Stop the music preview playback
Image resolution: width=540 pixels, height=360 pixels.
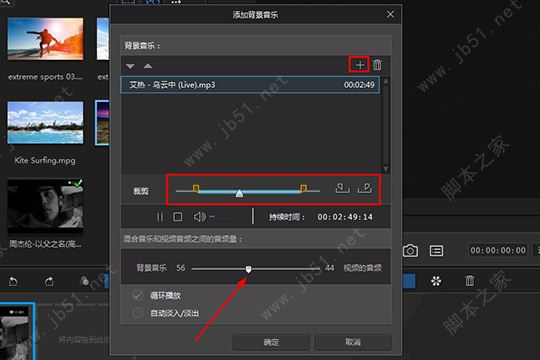[178, 217]
